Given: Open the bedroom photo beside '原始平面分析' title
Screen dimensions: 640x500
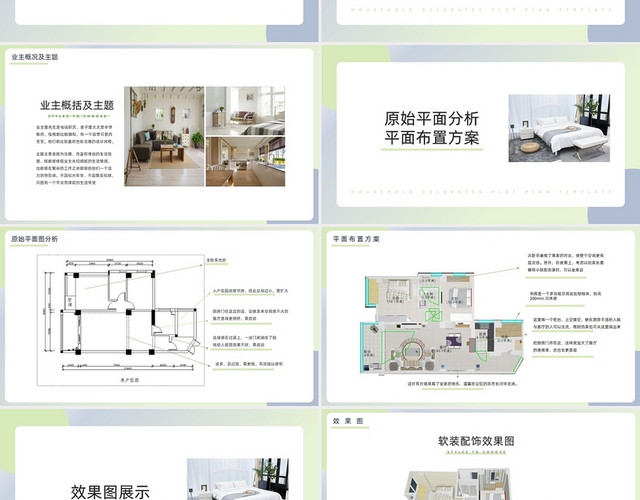Looking at the screenshot, I should click(x=559, y=128).
